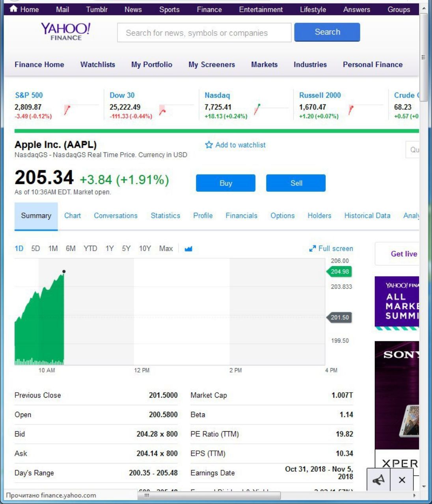Viewport: 432px width, 504px height.
Task: Click the All Markets Summit banner
Action: 397,303
